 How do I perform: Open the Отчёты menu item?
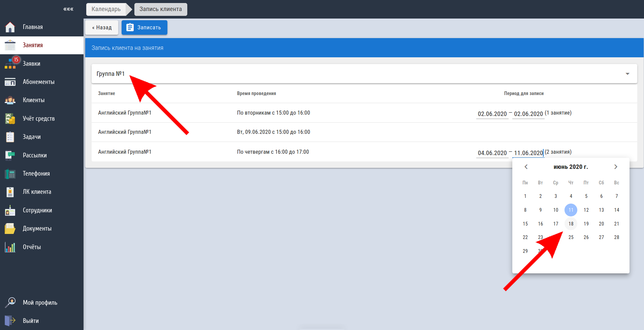(42, 247)
